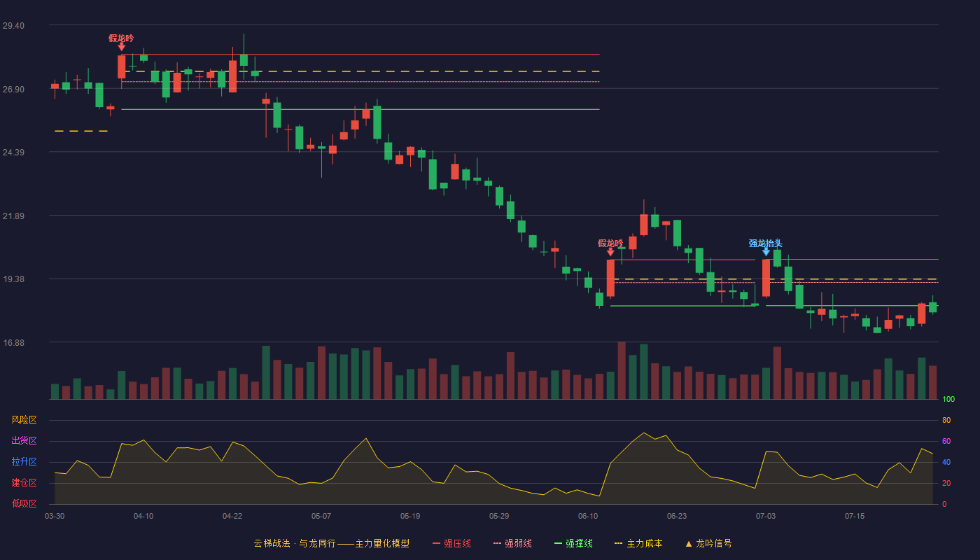This screenshot has height=560, width=980.
Task: Click the 07-03 date label
Action: point(766,516)
